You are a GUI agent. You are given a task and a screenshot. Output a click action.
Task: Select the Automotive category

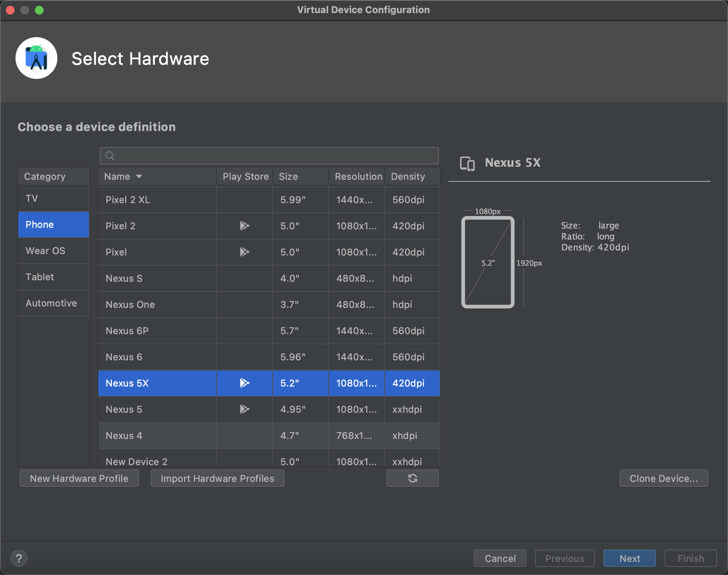tap(54, 303)
